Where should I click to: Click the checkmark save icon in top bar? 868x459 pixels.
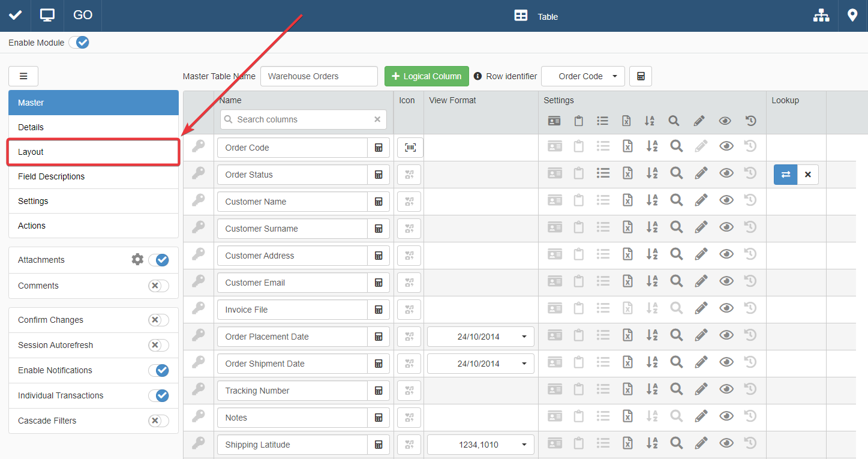pyautogui.click(x=16, y=16)
